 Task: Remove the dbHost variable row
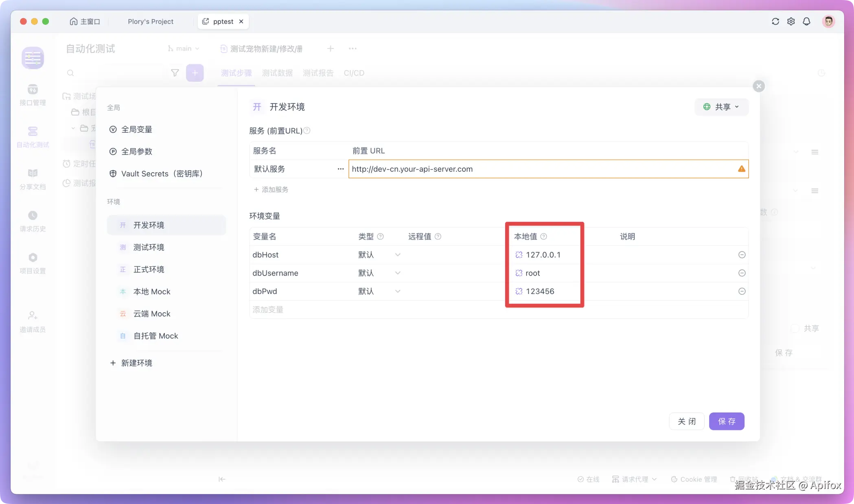click(742, 255)
